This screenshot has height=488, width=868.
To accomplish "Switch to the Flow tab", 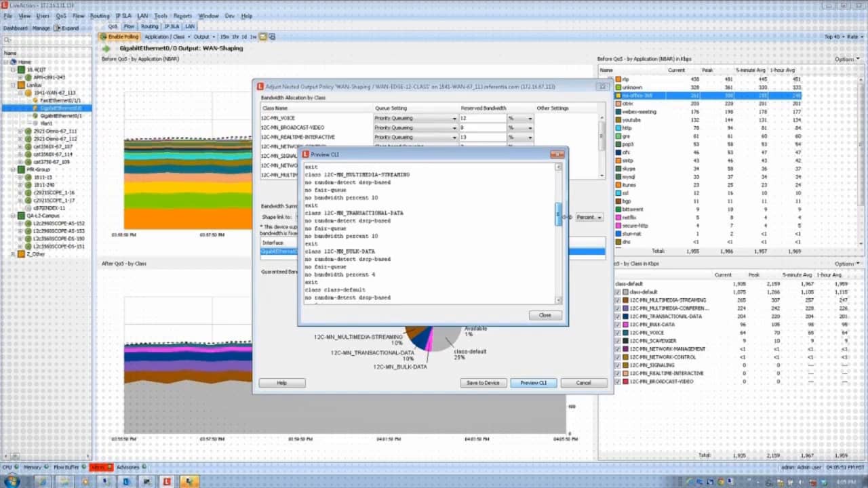I will [x=129, y=26].
